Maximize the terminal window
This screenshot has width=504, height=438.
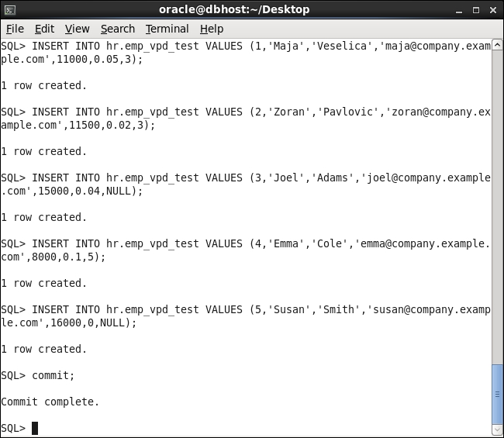[476, 10]
